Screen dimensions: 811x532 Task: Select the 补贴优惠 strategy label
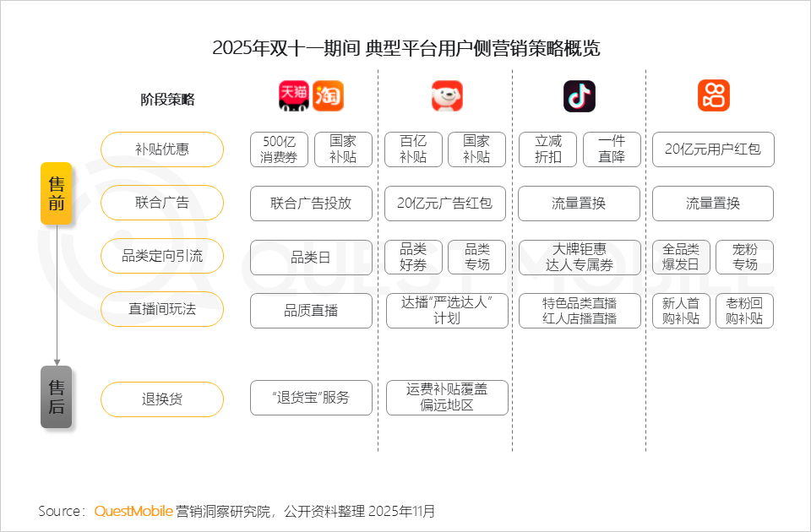[x=161, y=149]
